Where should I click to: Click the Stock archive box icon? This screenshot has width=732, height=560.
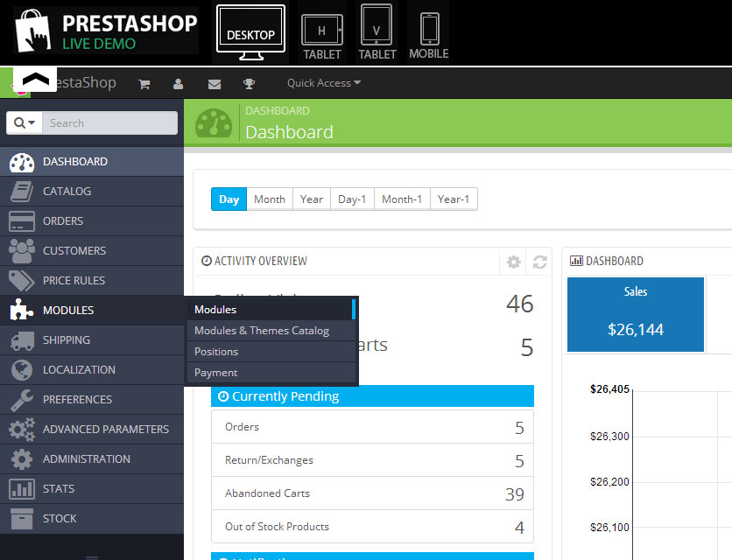click(22, 519)
